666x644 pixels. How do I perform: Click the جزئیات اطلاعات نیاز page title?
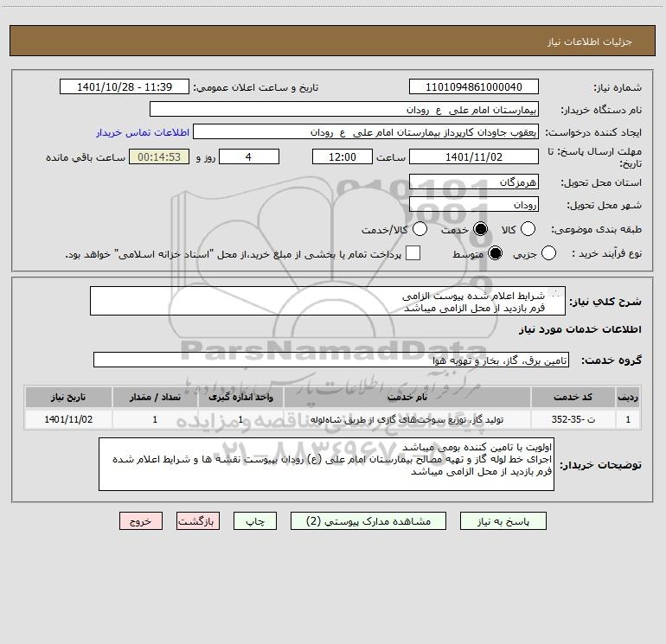[x=589, y=41]
